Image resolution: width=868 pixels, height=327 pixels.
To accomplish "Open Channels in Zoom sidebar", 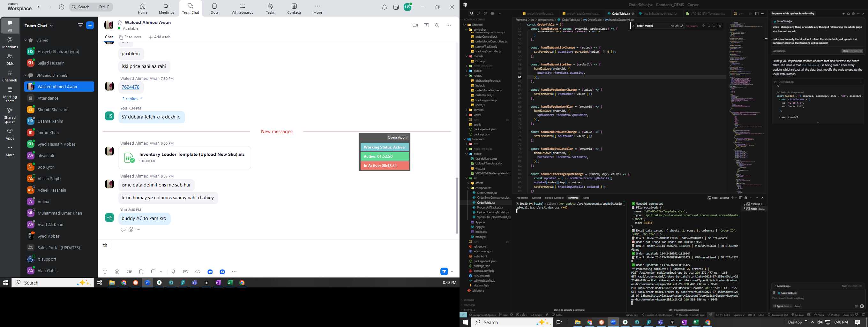I will (x=10, y=76).
